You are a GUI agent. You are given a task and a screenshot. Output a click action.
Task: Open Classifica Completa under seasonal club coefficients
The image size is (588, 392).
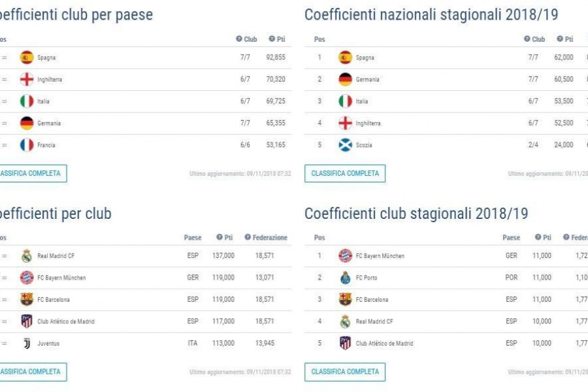click(345, 372)
